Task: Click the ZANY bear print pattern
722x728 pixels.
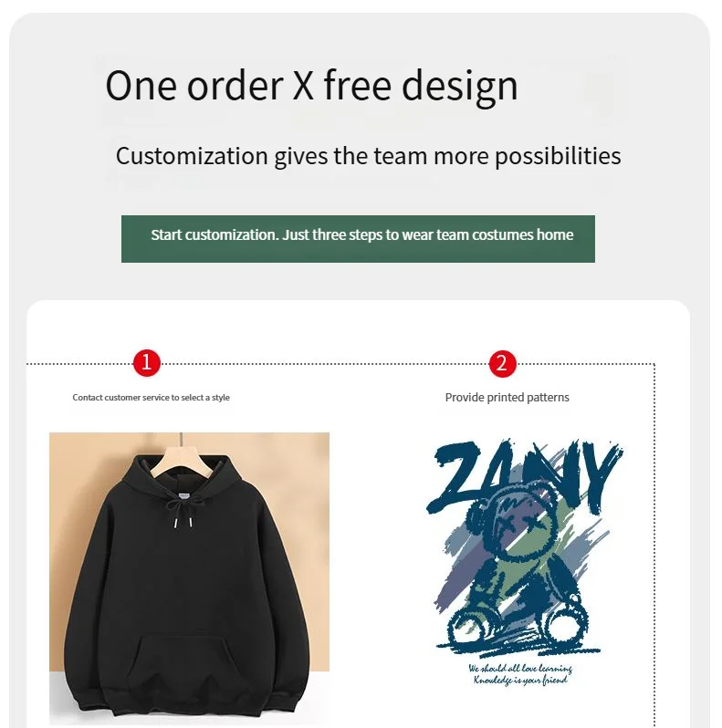Action: pyautogui.click(x=524, y=562)
